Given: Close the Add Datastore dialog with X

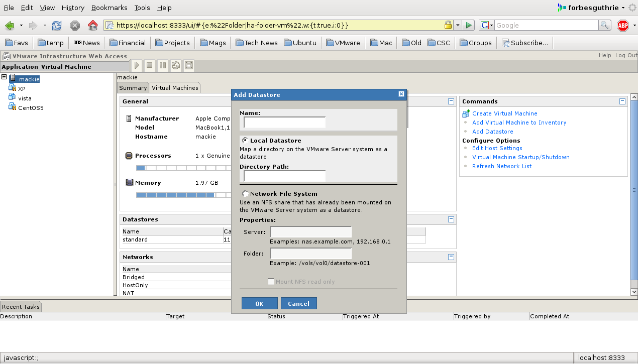Looking at the screenshot, I should pos(401,94).
